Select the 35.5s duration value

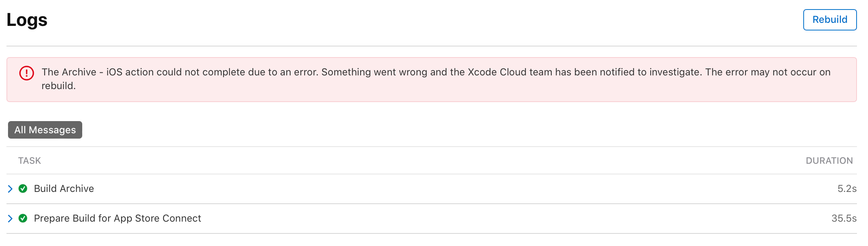pos(844,218)
